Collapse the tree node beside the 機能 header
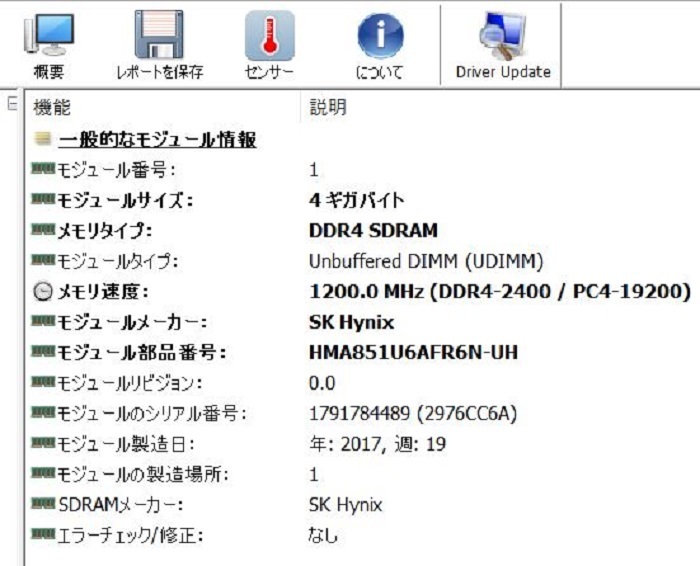 (x=12, y=104)
